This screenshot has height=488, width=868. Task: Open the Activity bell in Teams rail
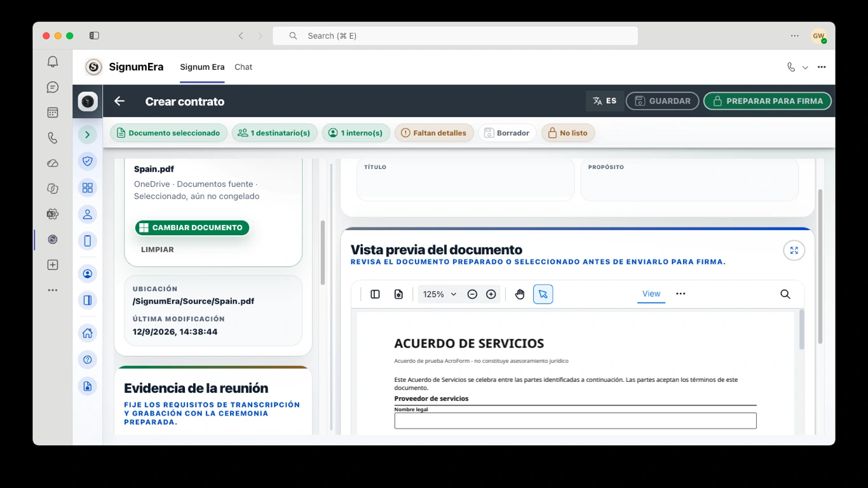[x=53, y=62]
